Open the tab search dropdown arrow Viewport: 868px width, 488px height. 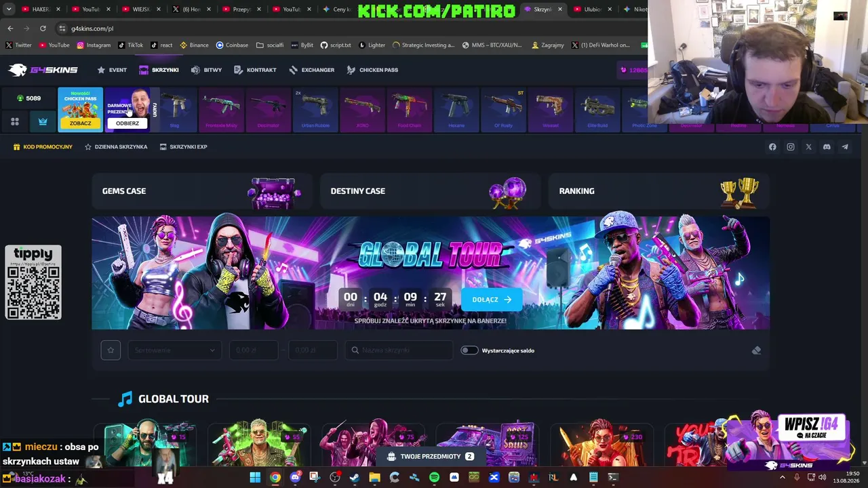pyautogui.click(x=9, y=9)
